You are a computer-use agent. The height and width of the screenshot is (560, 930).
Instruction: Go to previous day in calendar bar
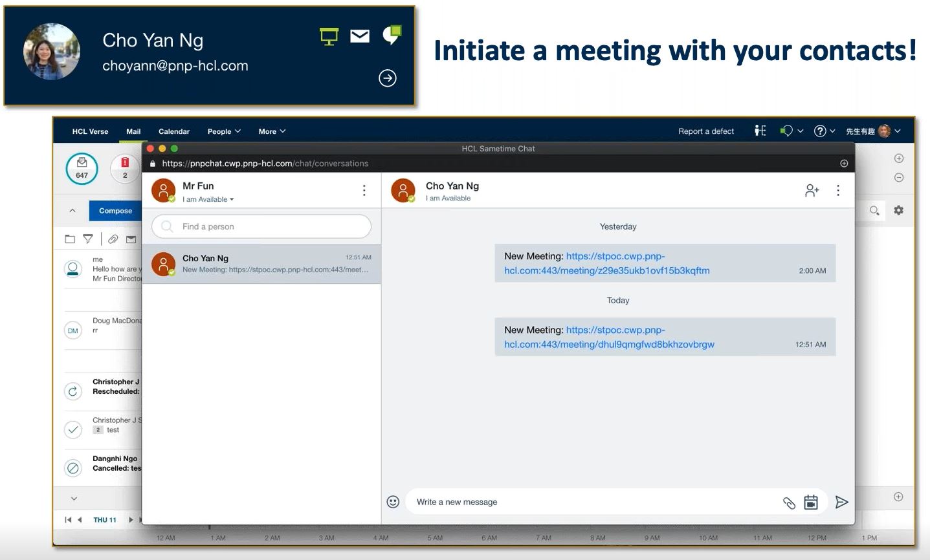80,520
